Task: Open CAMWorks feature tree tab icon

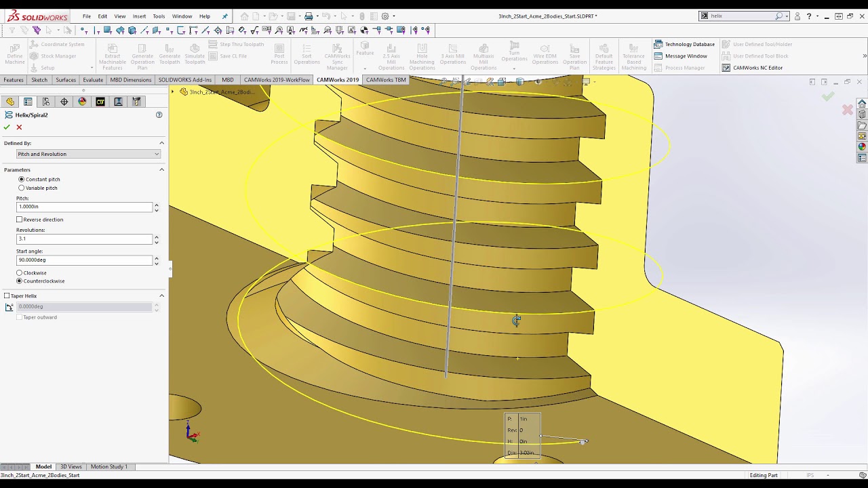Action: click(x=100, y=102)
